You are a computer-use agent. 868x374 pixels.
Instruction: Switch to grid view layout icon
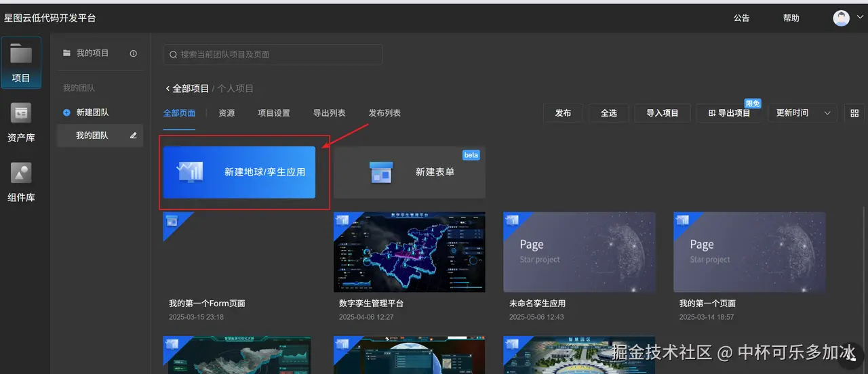854,113
